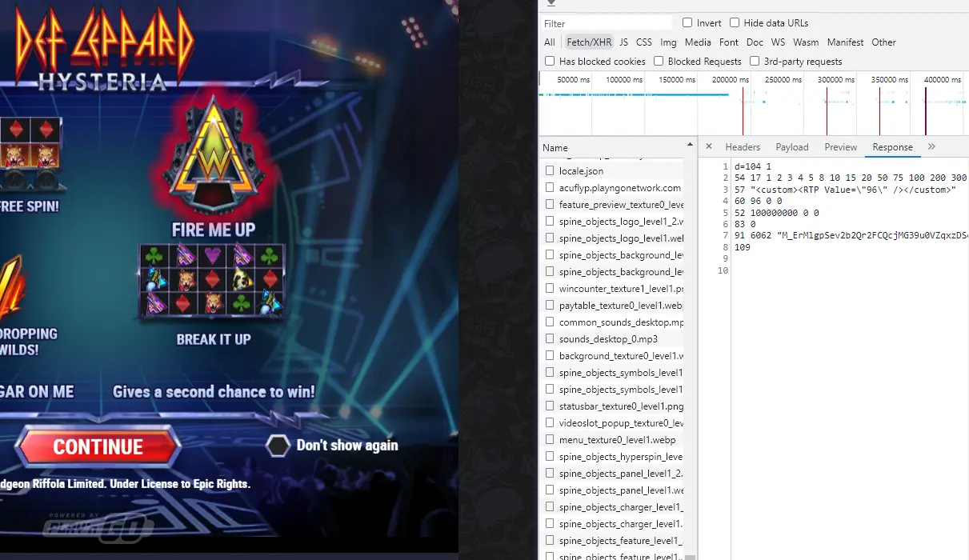Tick the Don't show again hexagon checkbox

pyautogui.click(x=278, y=446)
